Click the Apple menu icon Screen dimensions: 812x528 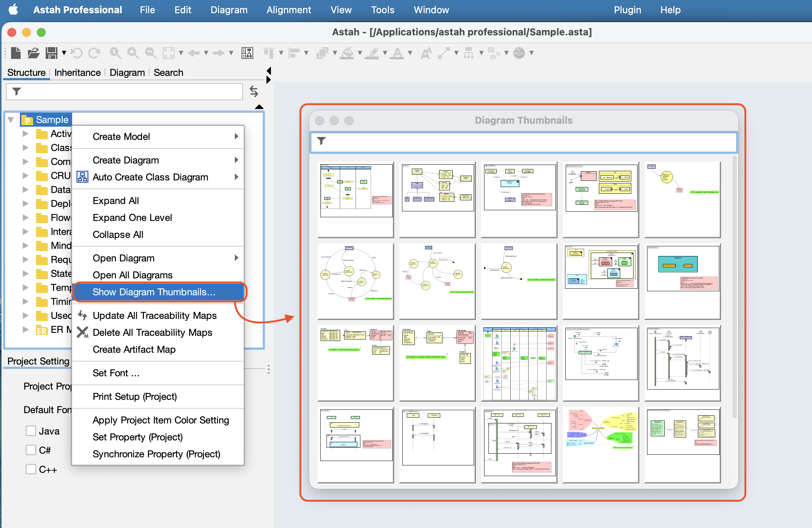[x=14, y=10]
